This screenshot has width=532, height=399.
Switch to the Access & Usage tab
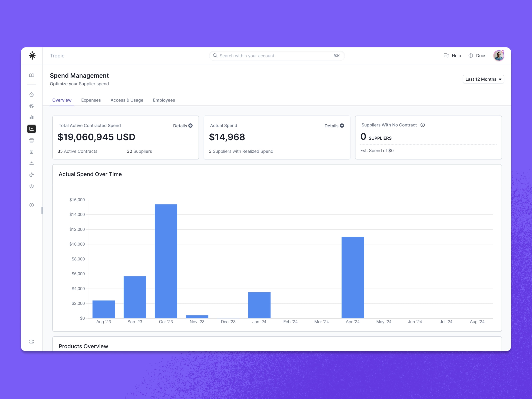point(127,100)
